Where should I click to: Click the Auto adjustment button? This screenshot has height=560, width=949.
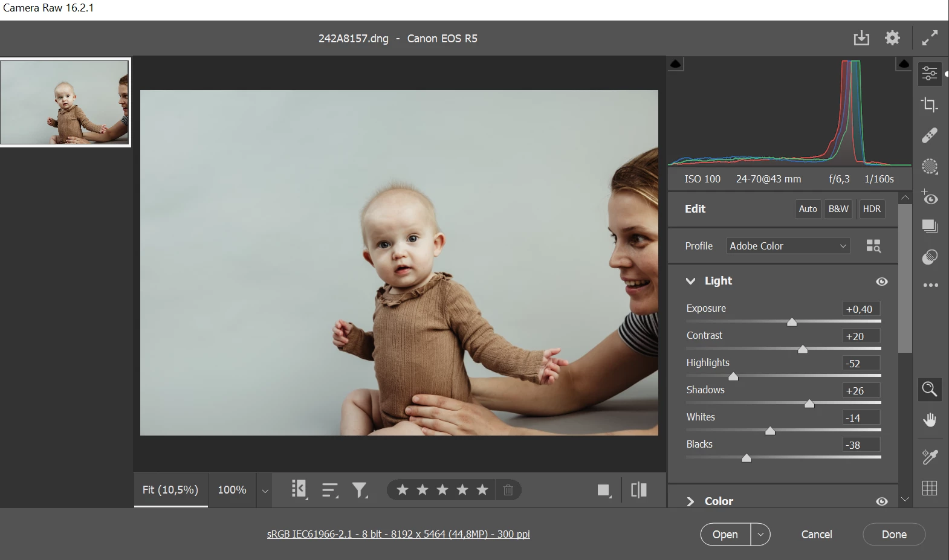[808, 209]
